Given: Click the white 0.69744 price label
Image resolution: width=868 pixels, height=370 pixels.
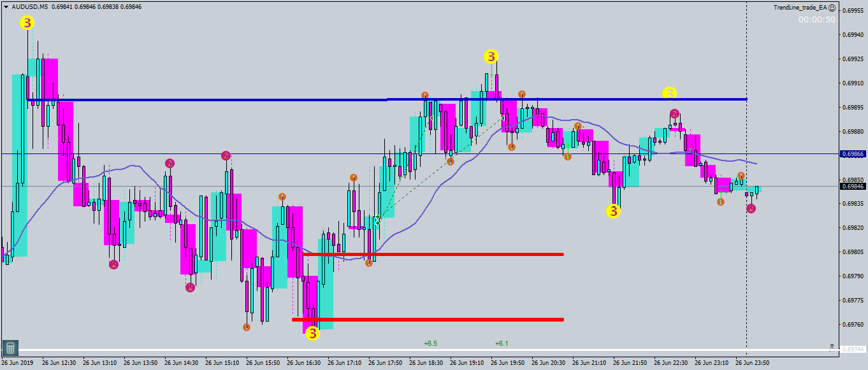Looking at the screenshot, I should (x=853, y=349).
